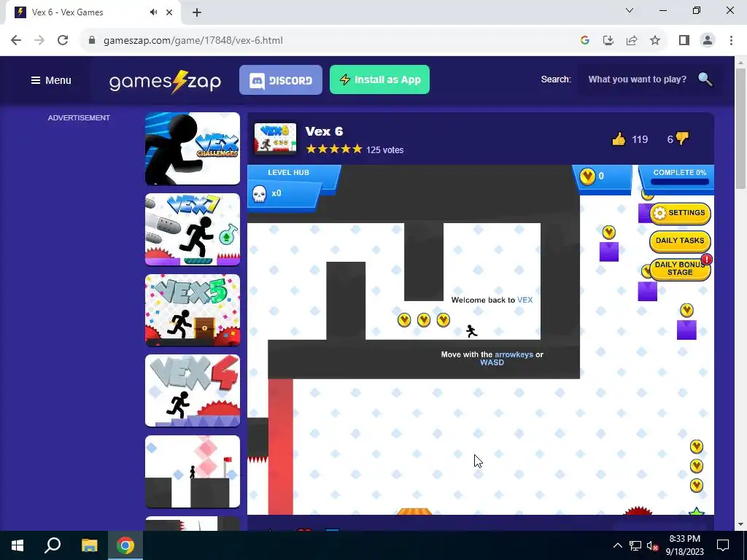Open Vex 5 game thumbnail
The width and height of the screenshot is (747, 560).
(x=193, y=310)
